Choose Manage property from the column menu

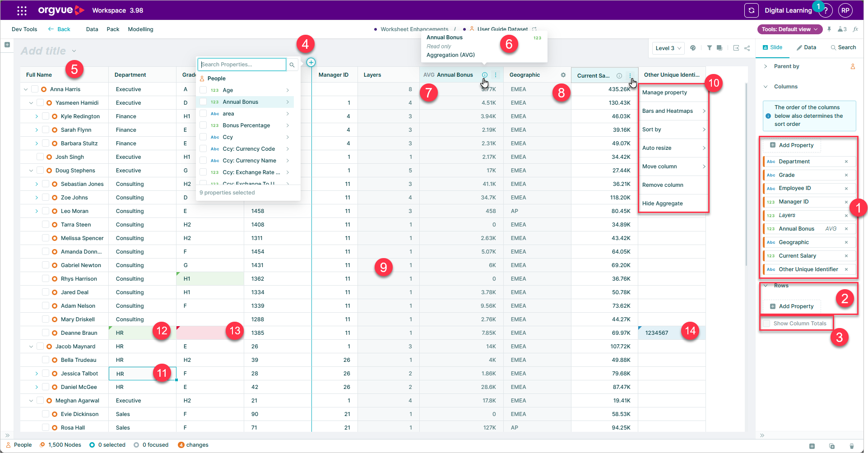click(673, 92)
